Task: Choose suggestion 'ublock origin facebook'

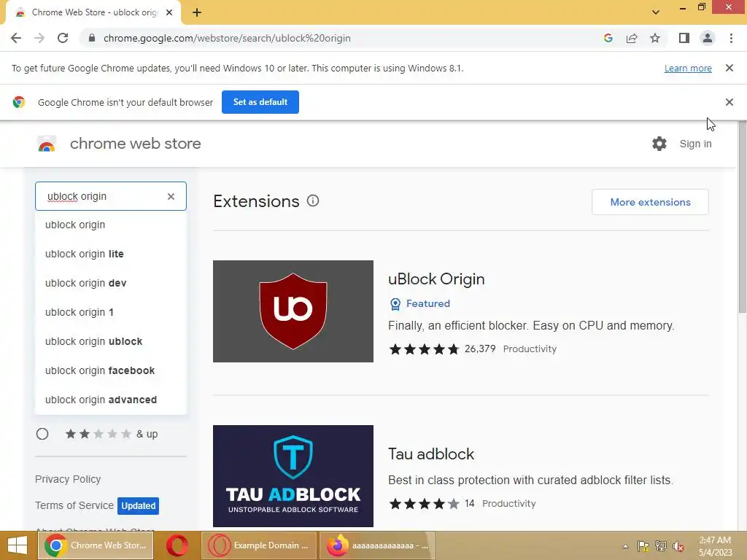Action: 111,370
